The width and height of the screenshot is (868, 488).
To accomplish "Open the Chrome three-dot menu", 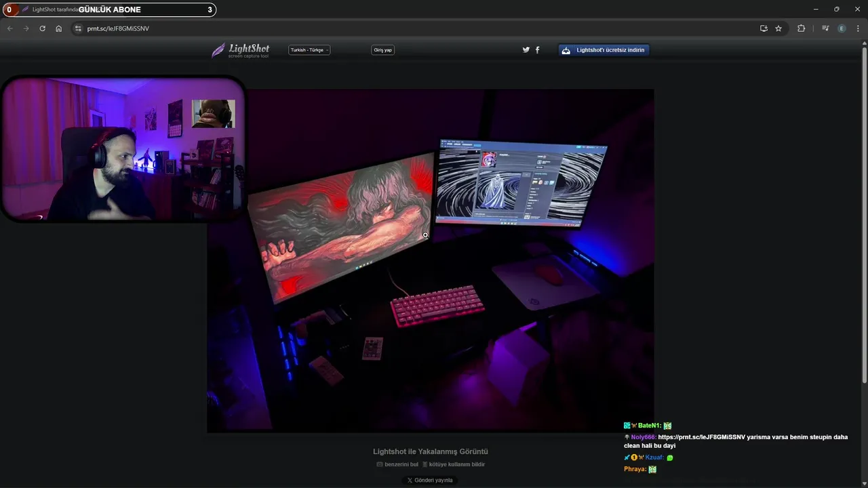I will point(859,28).
